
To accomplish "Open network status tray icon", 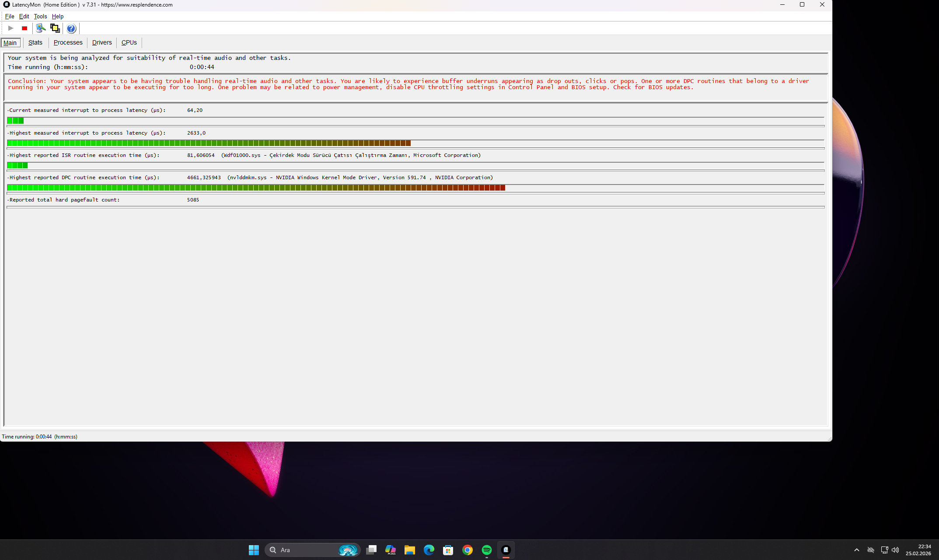I will click(884, 550).
